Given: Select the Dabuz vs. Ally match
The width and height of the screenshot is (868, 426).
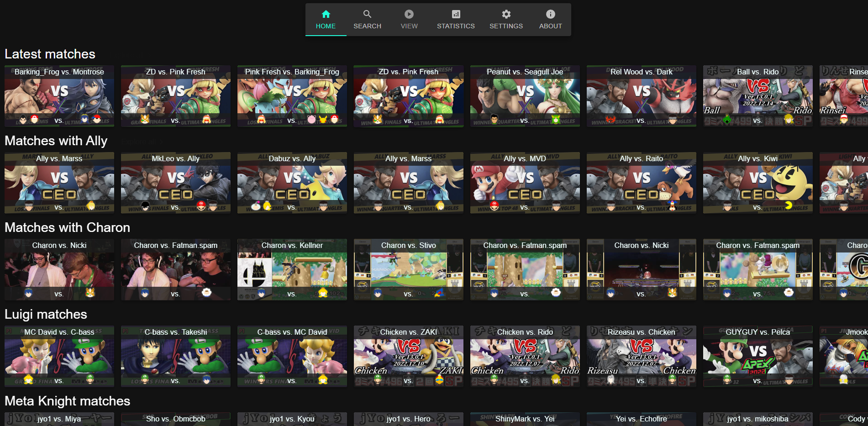Looking at the screenshot, I should coord(292,183).
